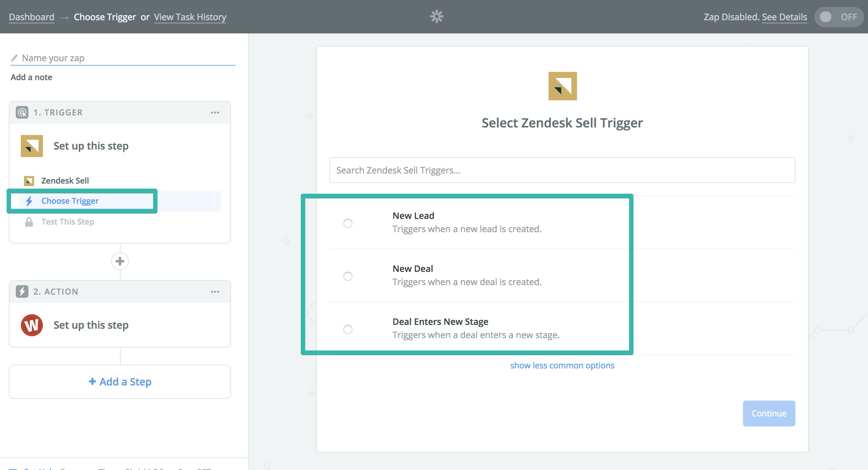Click the trigger cursor icon next to 1. TRIGGER
The image size is (868, 470).
click(22, 112)
